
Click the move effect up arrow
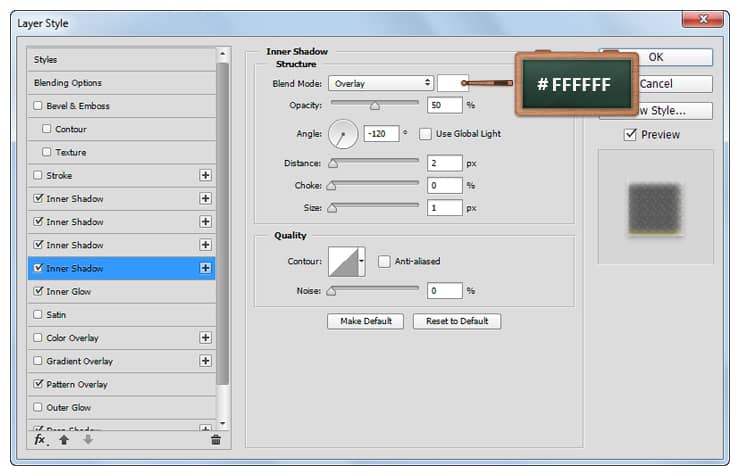click(64, 439)
